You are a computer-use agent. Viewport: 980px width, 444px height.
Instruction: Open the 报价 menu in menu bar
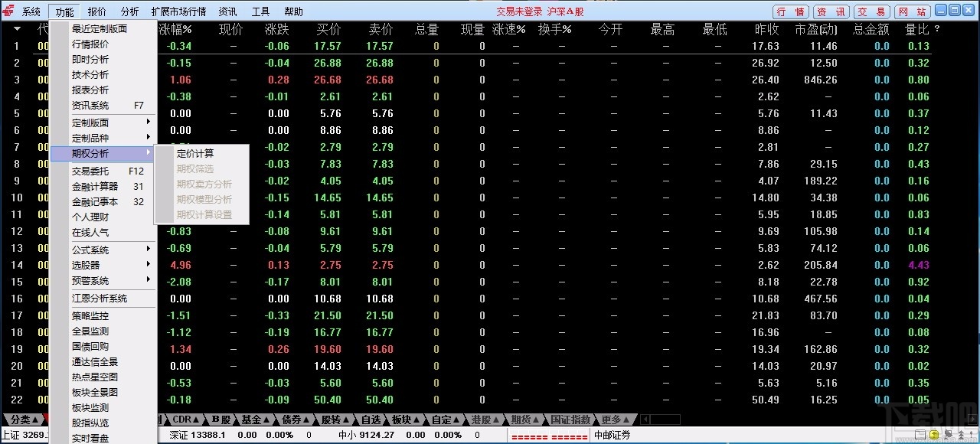[96, 11]
